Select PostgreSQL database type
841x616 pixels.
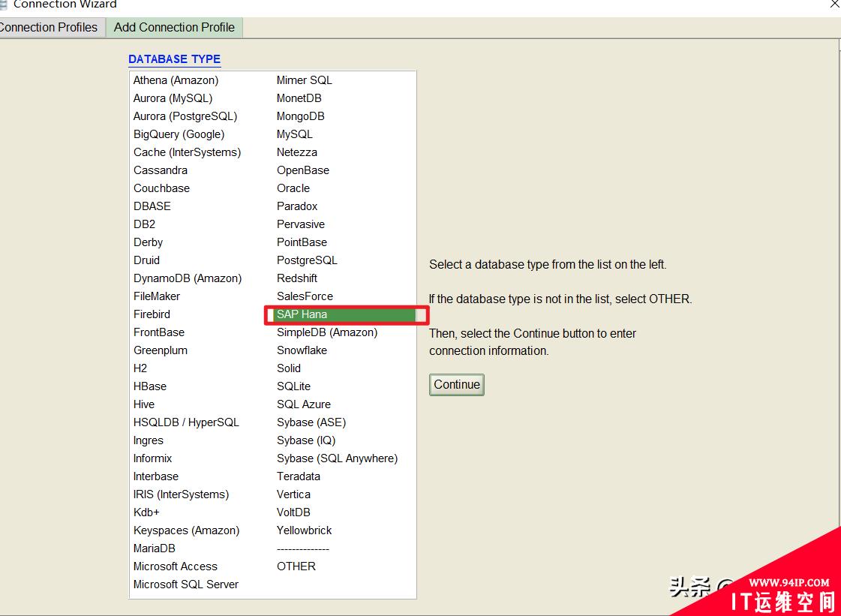(x=307, y=260)
